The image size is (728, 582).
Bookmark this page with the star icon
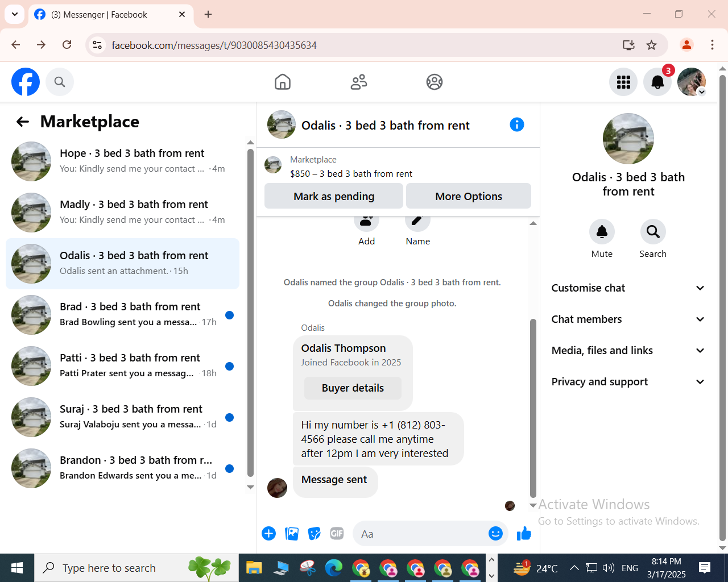pos(652,45)
